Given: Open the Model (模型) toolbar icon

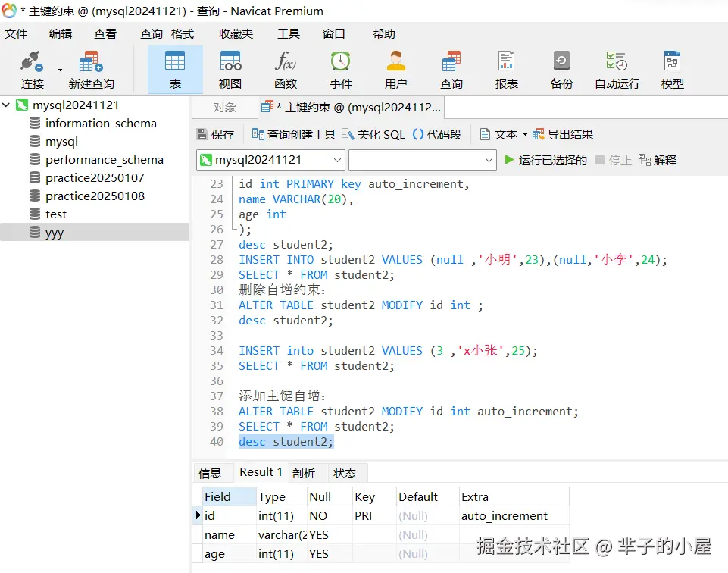Looking at the screenshot, I should coord(672,61).
